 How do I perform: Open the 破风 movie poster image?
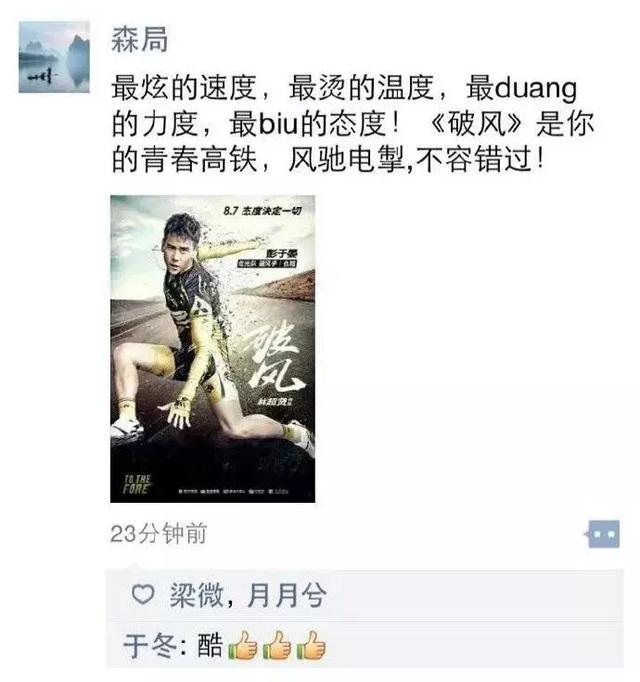point(213,349)
